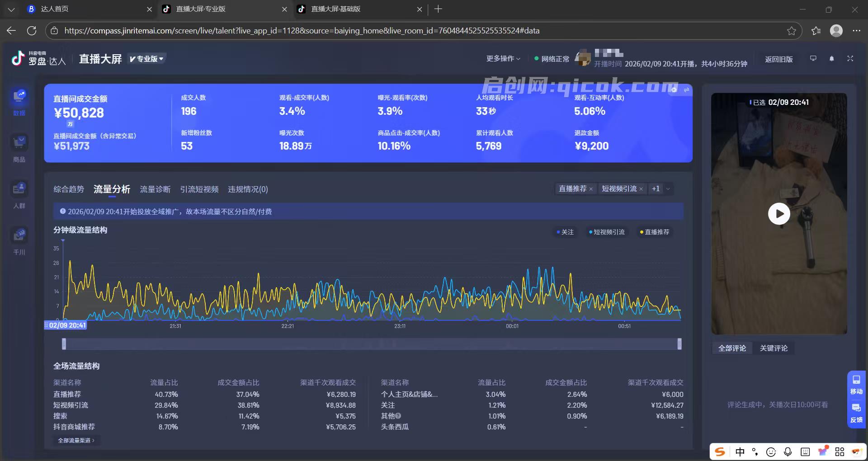868x461 pixels.
Task: Play the live stream replay video
Action: tap(779, 214)
